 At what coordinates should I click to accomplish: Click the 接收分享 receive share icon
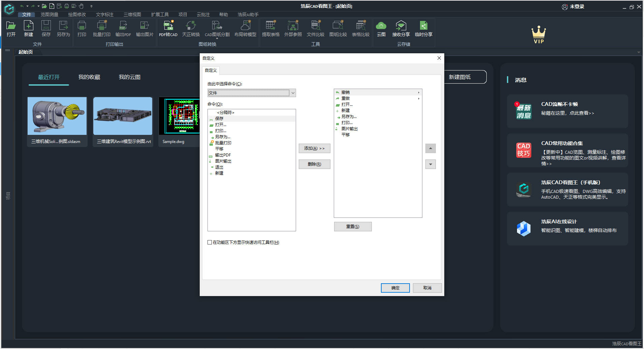[x=401, y=29]
